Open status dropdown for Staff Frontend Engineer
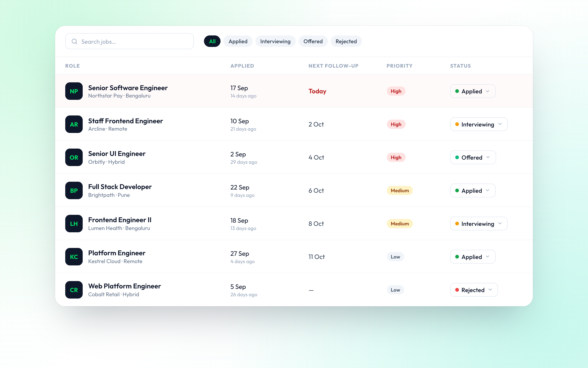The height and width of the screenshot is (368, 588). [479, 124]
